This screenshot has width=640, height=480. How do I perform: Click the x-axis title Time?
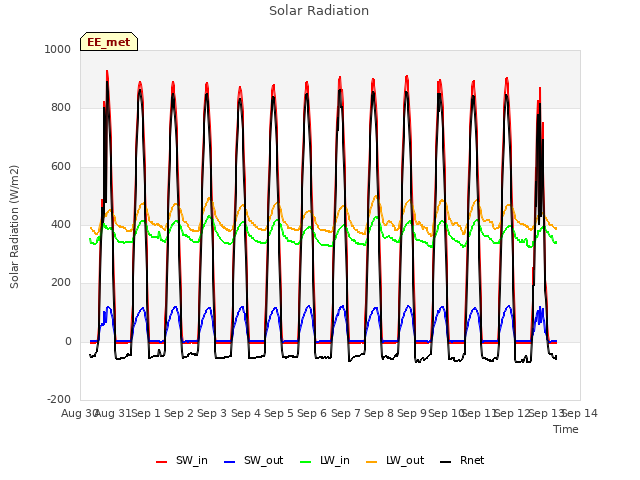pos(566,429)
